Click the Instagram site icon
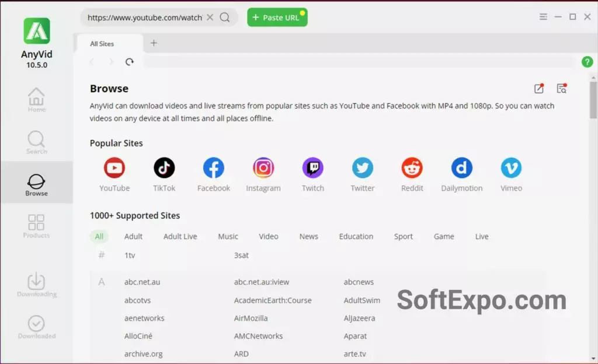This screenshot has height=364, width=598. coord(263,167)
